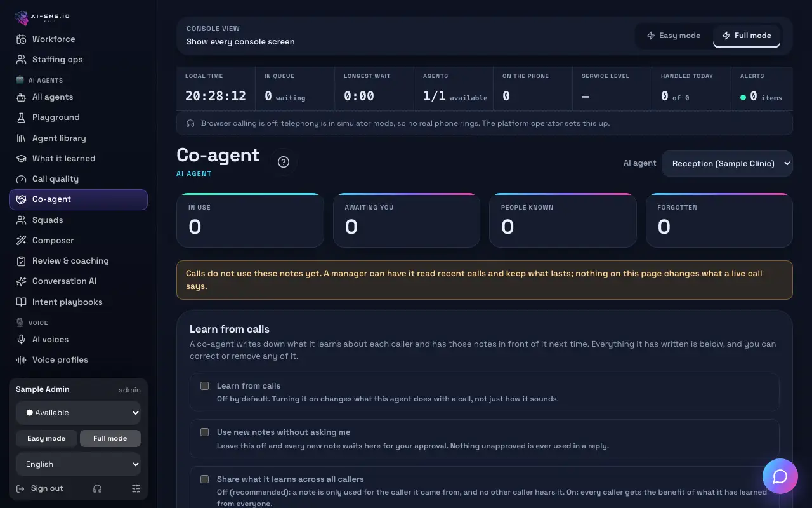Click the Agents 1/1 available value

point(455,97)
